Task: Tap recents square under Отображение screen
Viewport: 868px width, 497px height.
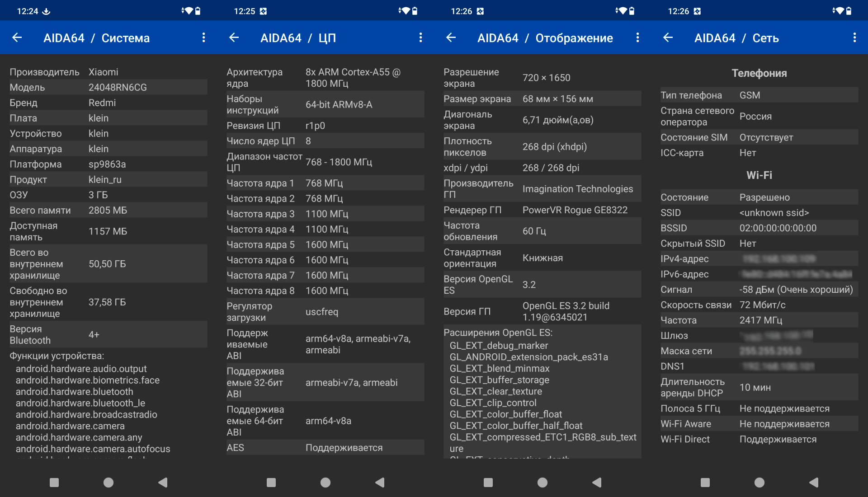Action: click(x=488, y=483)
